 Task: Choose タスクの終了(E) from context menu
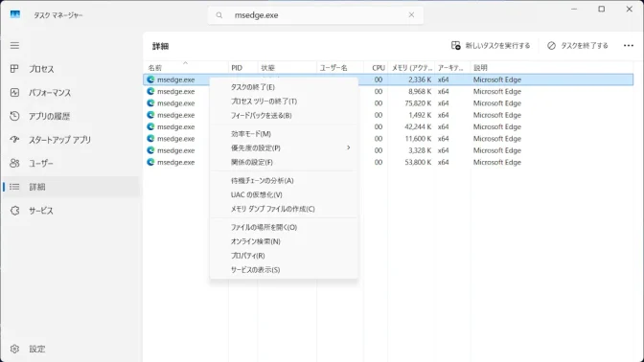pyautogui.click(x=284, y=87)
